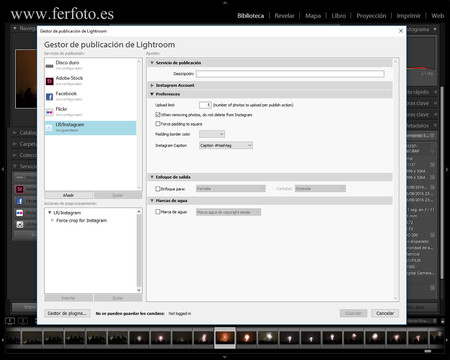Screen dimensions: 450x360
Task: Select the Adobe Stock service icon in dialog
Action: [x=49, y=81]
